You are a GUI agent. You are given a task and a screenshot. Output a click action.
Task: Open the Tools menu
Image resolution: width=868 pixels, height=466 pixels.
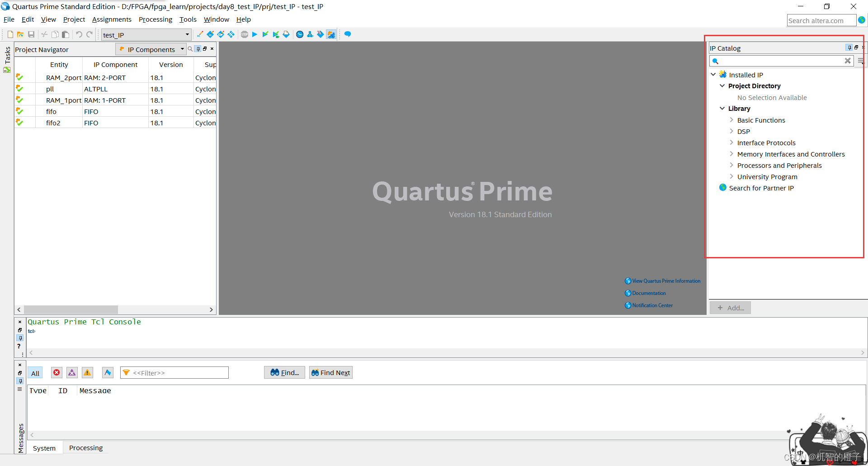pos(188,19)
